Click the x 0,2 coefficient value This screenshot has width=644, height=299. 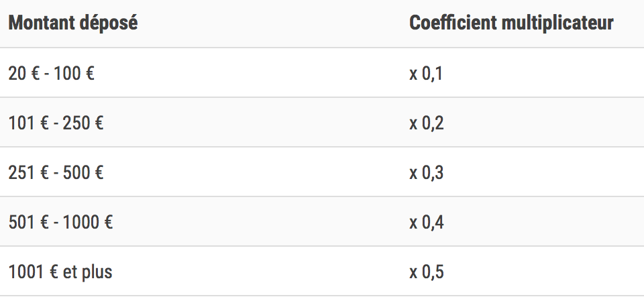(x=427, y=123)
